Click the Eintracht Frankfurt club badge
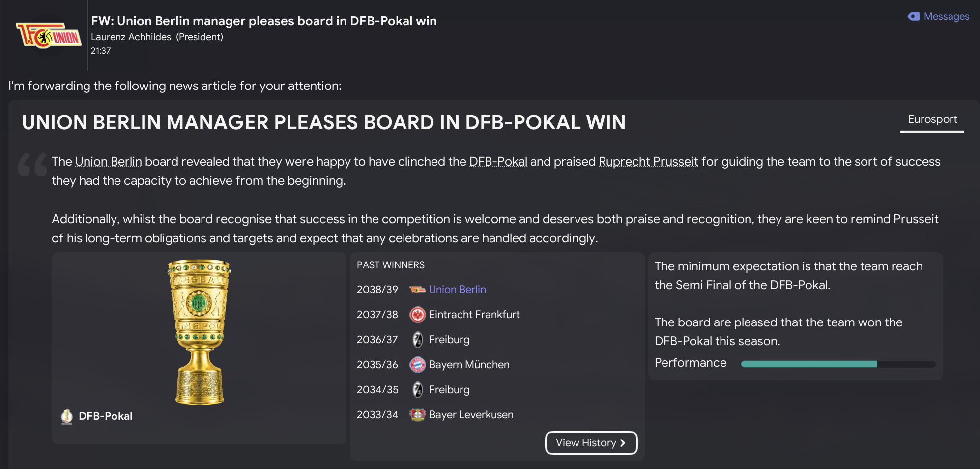The width and height of the screenshot is (980, 469). pyautogui.click(x=417, y=315)
